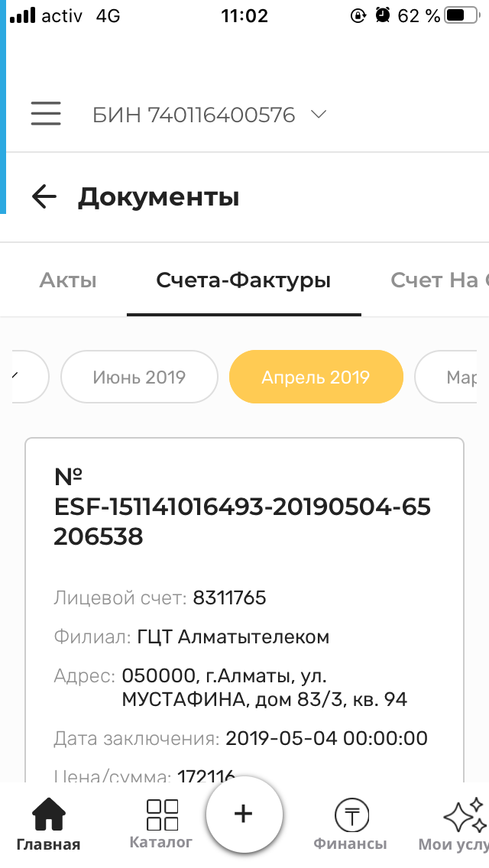Image resolution: width=489 pixels, height=868 pixels.
Task: Open the hamburger navigation menu
Action: click(x=46, y=113)
